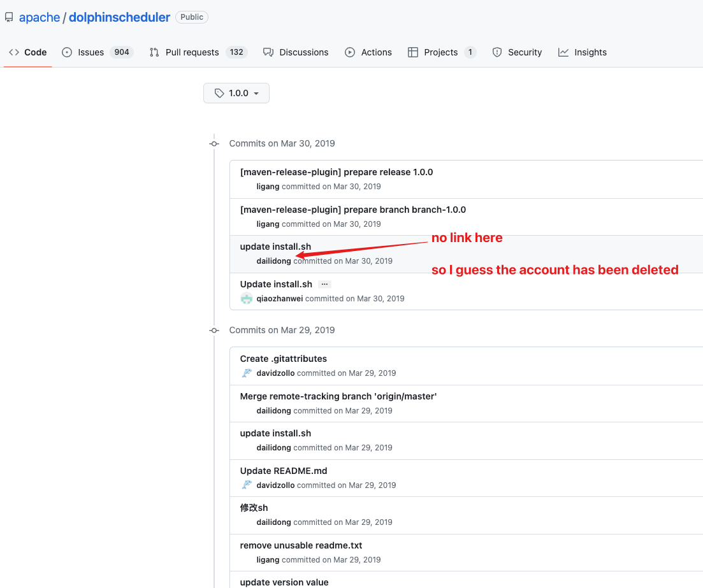The width and height of the screenshot is (703, 588).
Task: Click the Discussions speech-bubble icon
Action: (x=268, y=52)
